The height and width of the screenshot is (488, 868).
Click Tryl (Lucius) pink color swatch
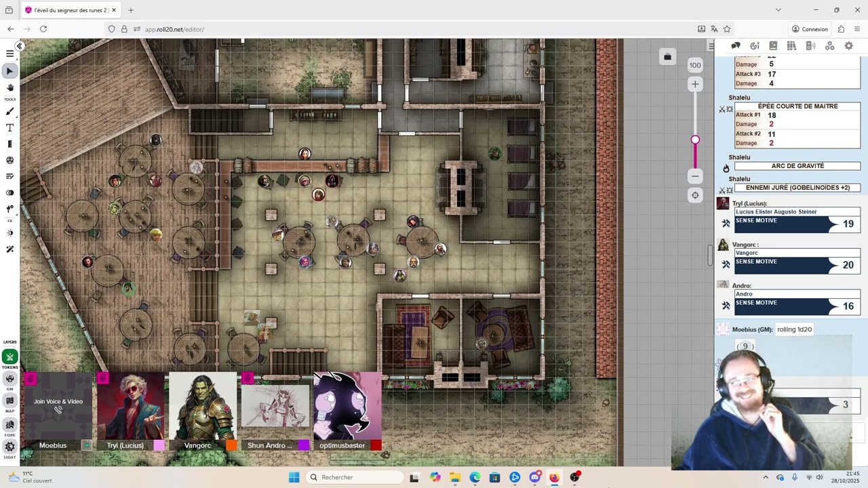click(x=159, y=445)
